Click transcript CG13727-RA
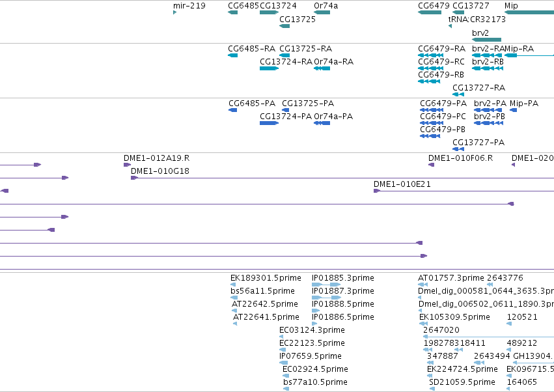 point(478,88)
